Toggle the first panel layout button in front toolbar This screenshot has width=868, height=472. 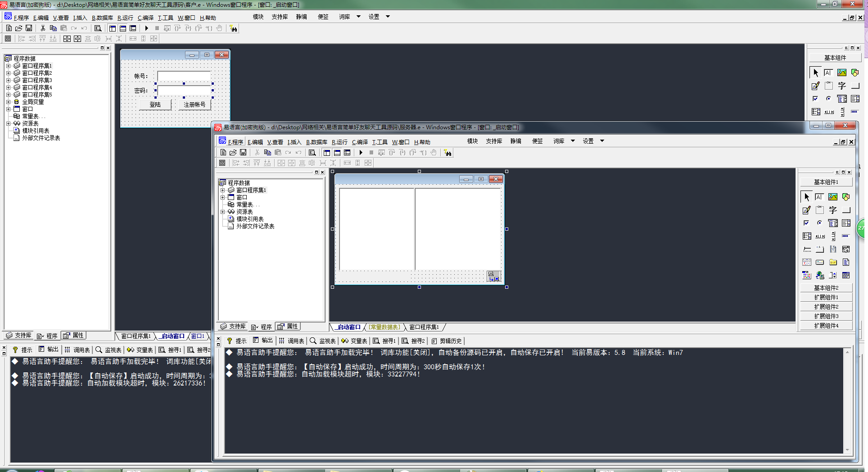[x=327, y=153]
